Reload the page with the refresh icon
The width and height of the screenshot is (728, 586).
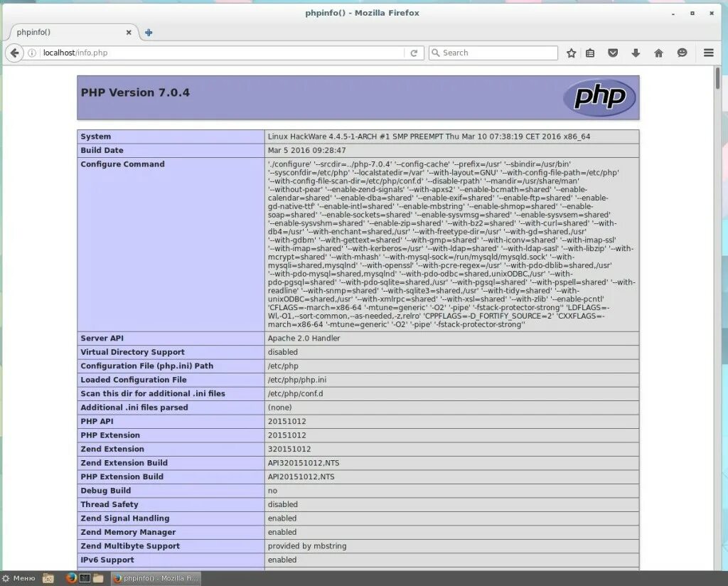(x=414, y=53)
